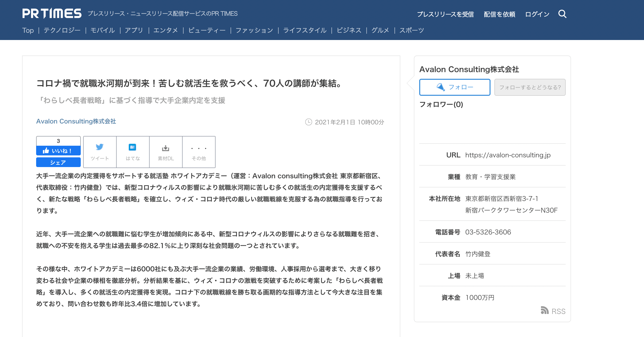
Task: Click the フォロワー(0) count text
Action: point(441,104)
